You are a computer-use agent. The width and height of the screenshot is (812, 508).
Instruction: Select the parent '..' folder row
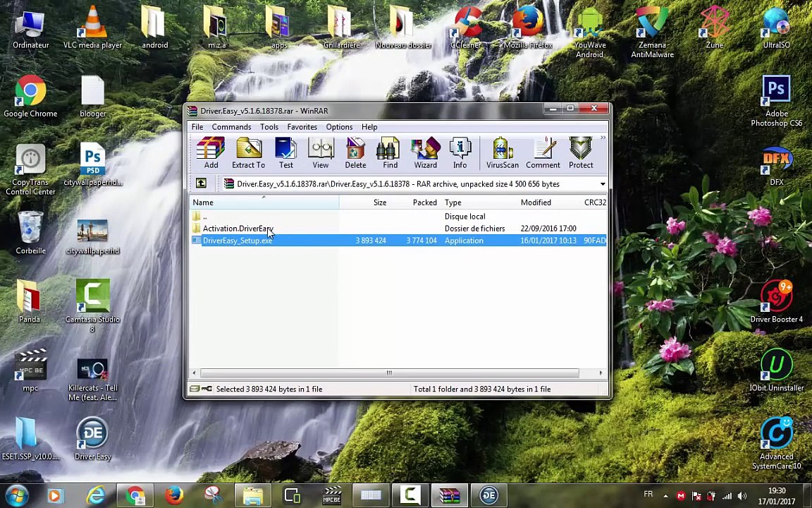coord(398,216)
